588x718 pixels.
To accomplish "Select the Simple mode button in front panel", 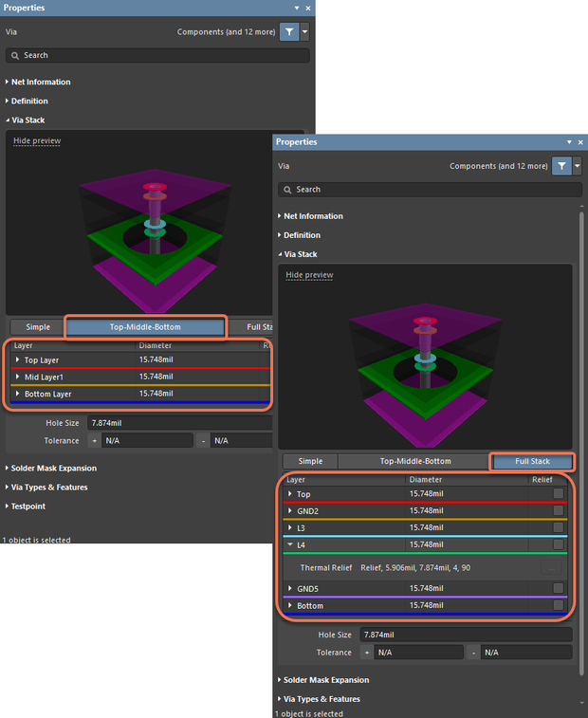I will click(310, 461).
